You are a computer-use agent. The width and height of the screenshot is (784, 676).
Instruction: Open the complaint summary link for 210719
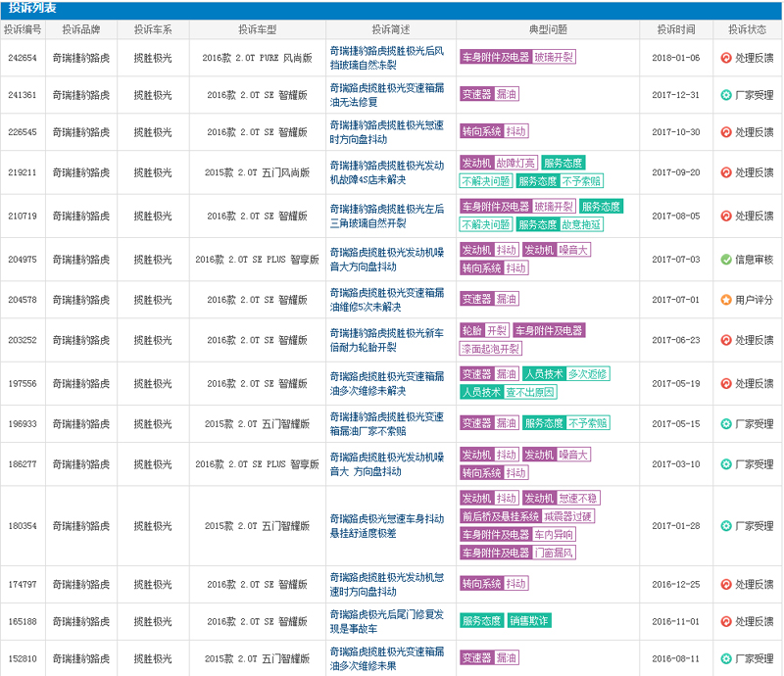[386, 216]
